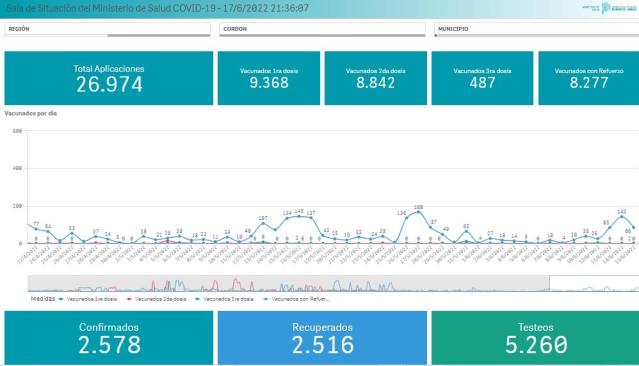Click the Vacunados por día chart title
This screenshot has height=366, width=639.
(x=31, y=113)
